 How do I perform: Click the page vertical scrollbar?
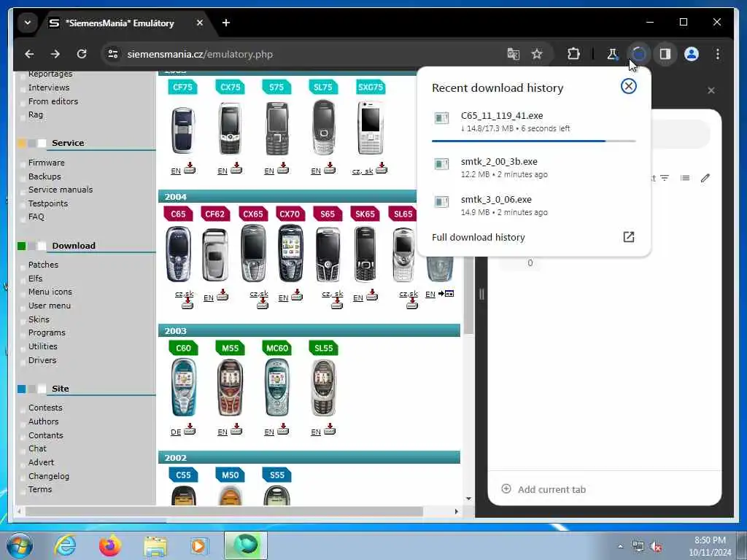pyautogui.click(x=468, y=296)
